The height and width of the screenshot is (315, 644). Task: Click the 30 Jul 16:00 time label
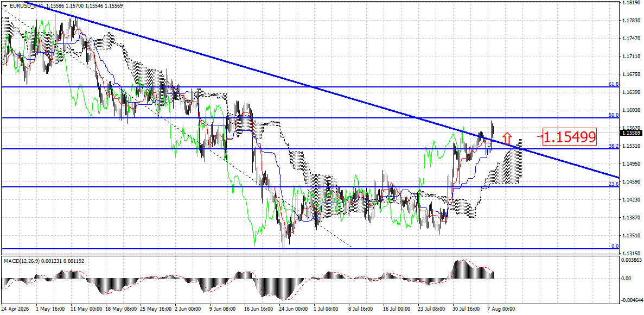click(x=466, y=308)
